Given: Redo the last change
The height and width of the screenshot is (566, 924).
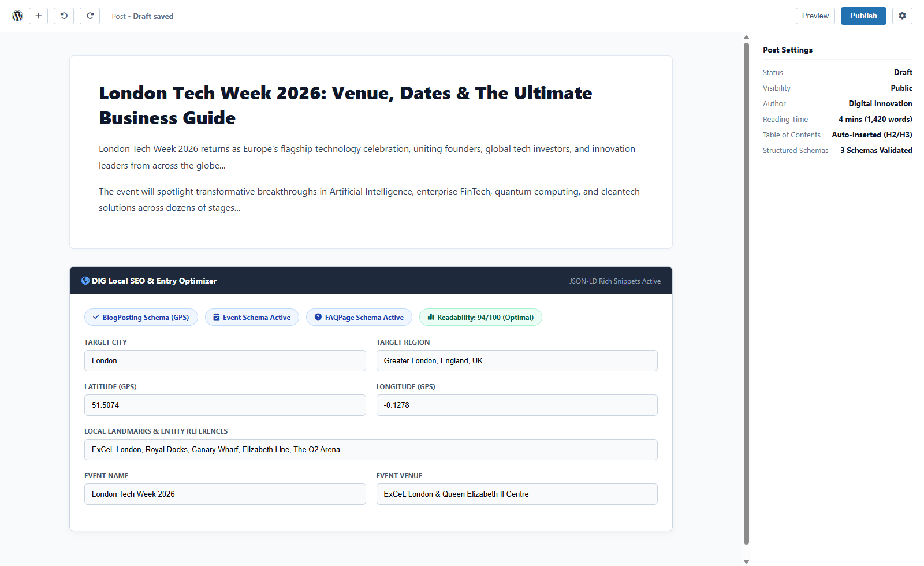Looking at the screenshot, I should pos(90,16).
